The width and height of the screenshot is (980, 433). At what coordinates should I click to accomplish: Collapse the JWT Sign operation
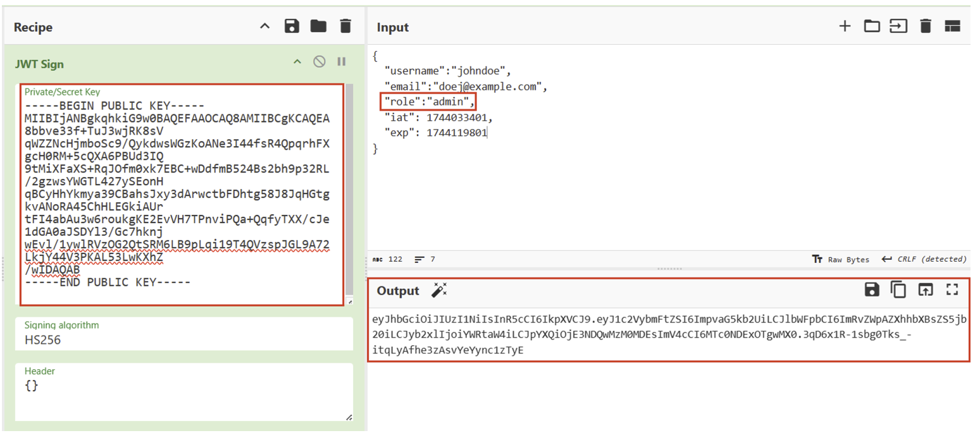click(296, 61)
